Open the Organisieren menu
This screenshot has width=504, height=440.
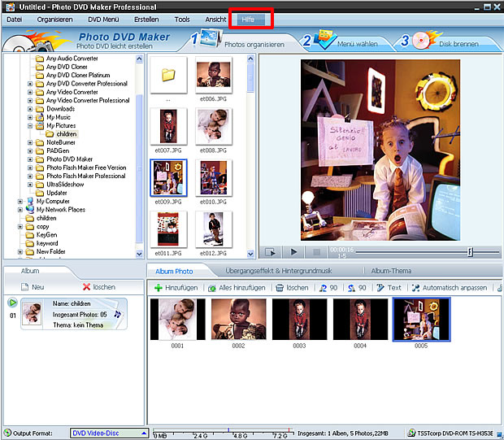[x=54, y=20]
